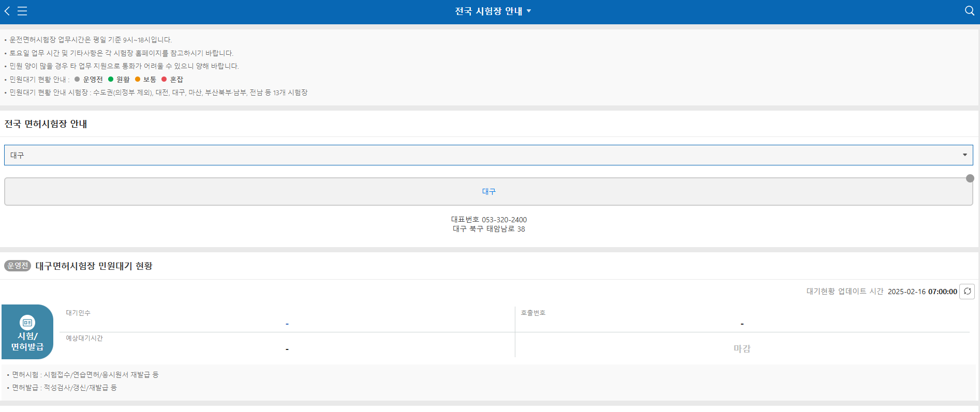Open the 대구 region select box
Image resolution: width=980 pixels, height=412 pixels.
pyautogui.click(x=488, y=155)
